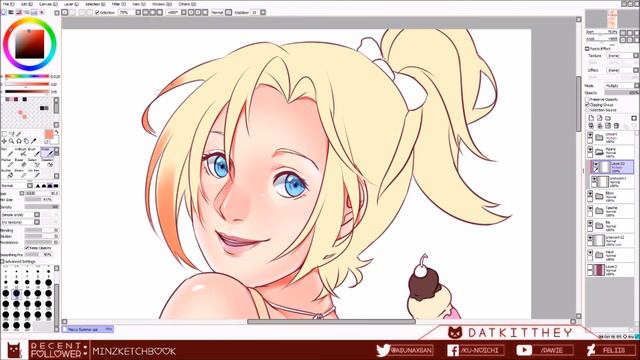Create a new layer folder
Screen dimensions: 640x360
pyautogui.click(x=608, y=118)
